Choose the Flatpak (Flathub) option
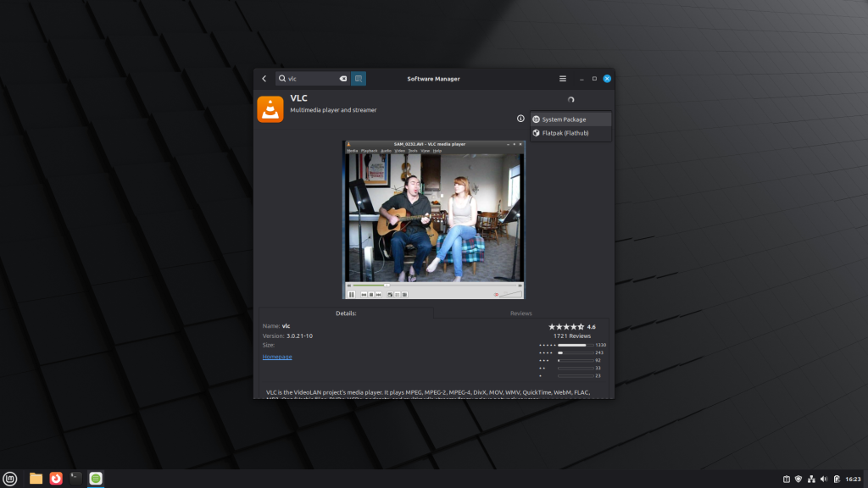868x488 pixels. click(570, 133)
